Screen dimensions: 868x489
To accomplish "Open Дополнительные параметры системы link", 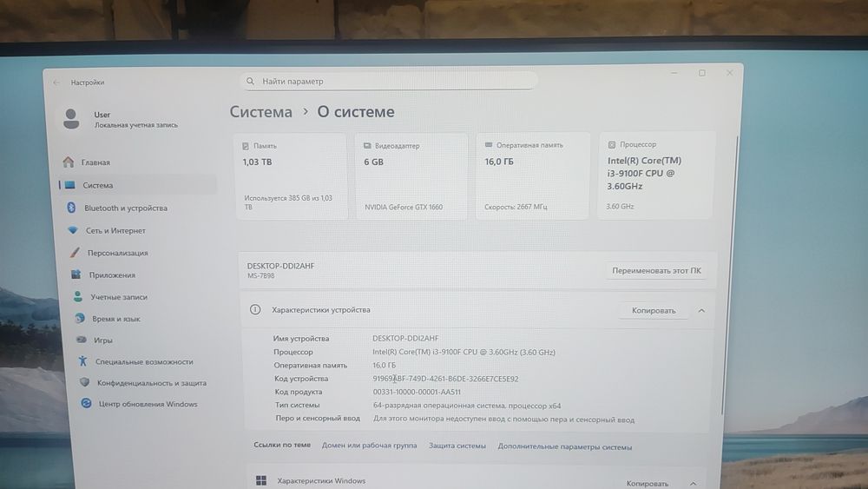I will (565, 446).
